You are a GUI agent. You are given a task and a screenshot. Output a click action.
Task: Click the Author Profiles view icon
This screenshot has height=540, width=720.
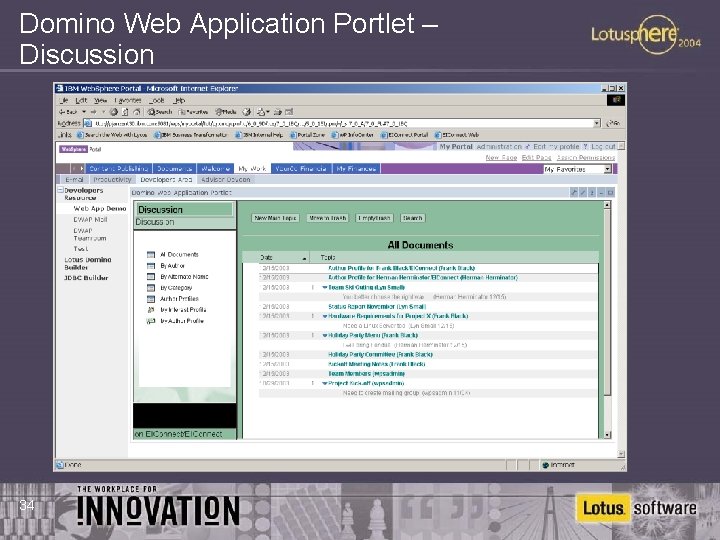pos(151,299)
